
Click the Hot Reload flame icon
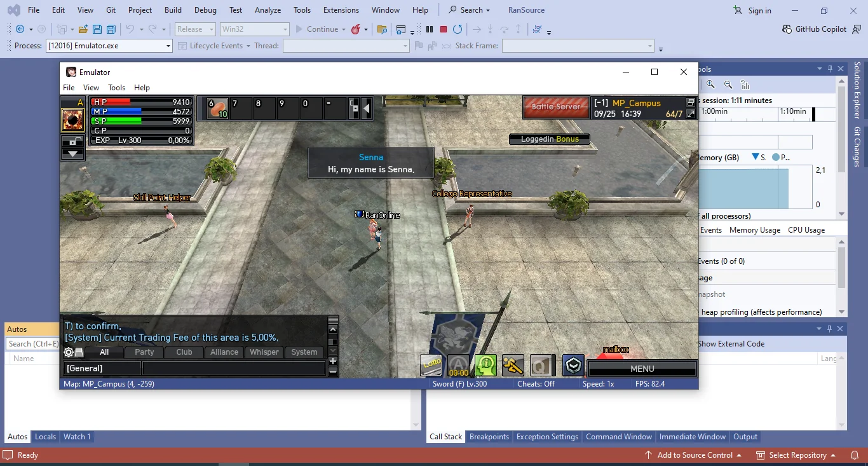[x=356, y=29]
